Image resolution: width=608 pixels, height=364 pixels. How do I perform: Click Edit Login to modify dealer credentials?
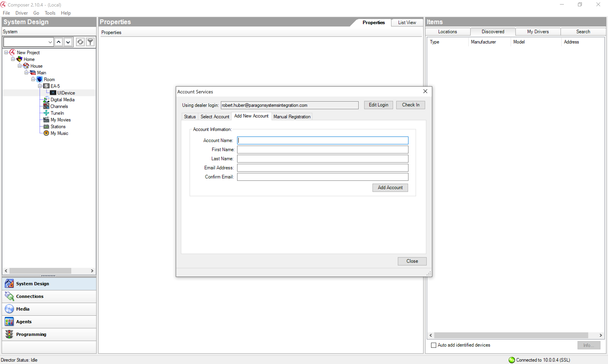(378, 105)
